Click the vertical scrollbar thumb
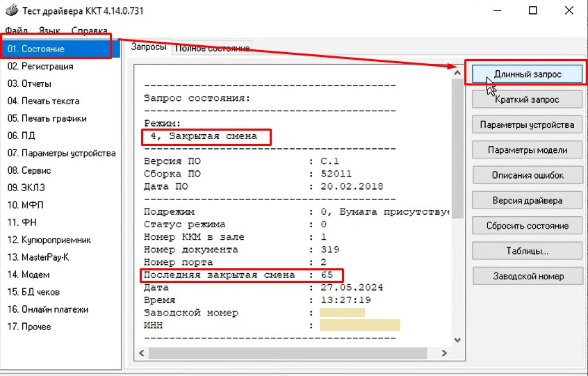The height and width of the screenshot is (376, 588). (x=457, y=149)
